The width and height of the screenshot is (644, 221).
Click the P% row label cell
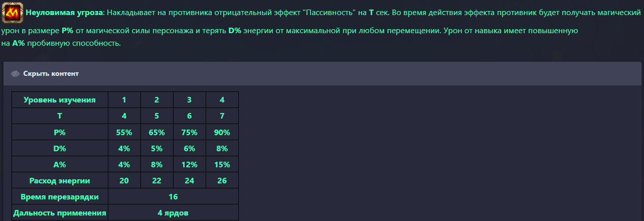click(60, 133)
